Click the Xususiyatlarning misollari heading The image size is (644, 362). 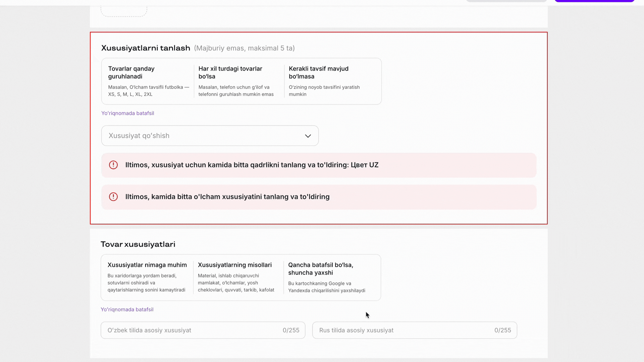234,265
